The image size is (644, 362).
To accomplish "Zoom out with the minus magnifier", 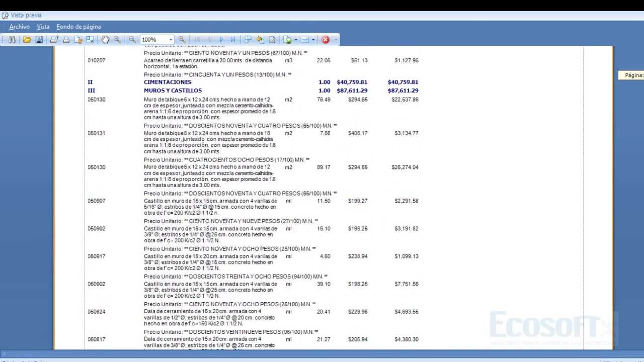I will [x=132, y=40].
